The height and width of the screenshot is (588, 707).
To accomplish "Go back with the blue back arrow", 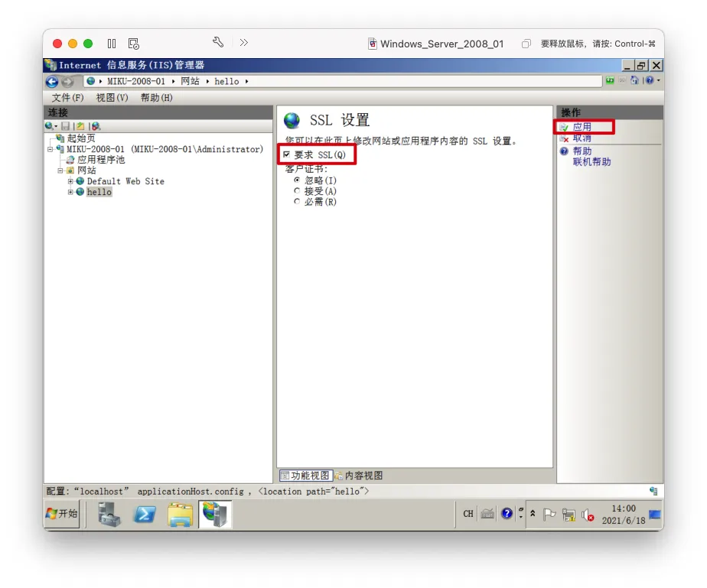I will [52, 82].
